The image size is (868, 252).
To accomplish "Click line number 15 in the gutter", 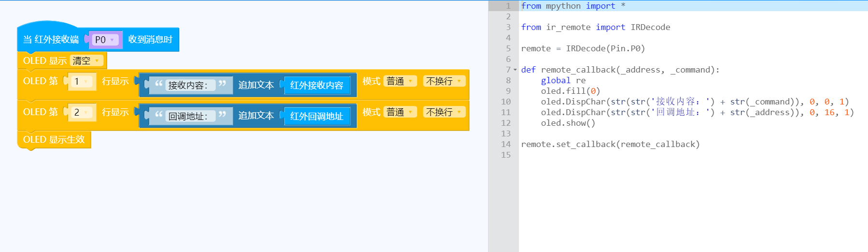I will 505,155.
